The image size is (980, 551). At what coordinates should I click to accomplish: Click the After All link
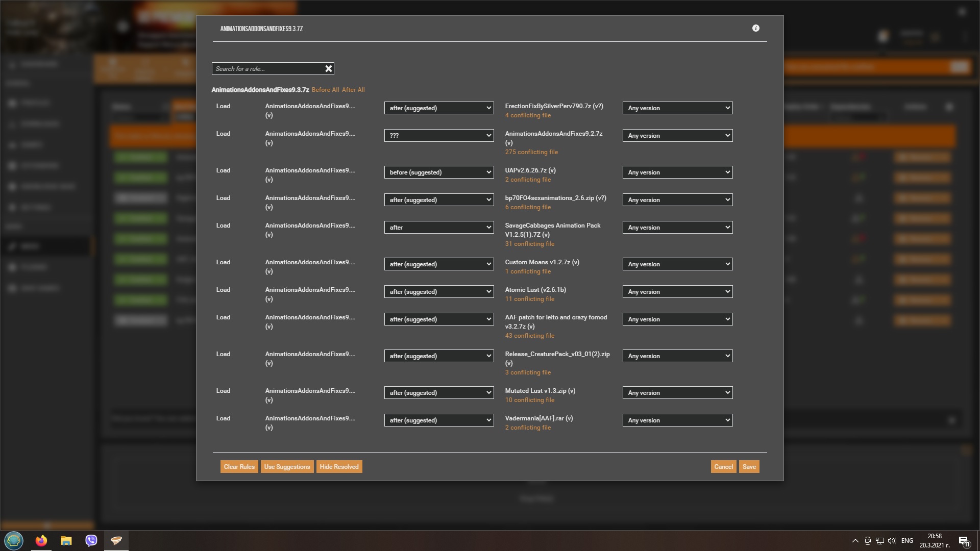click(x=353, y=90)
